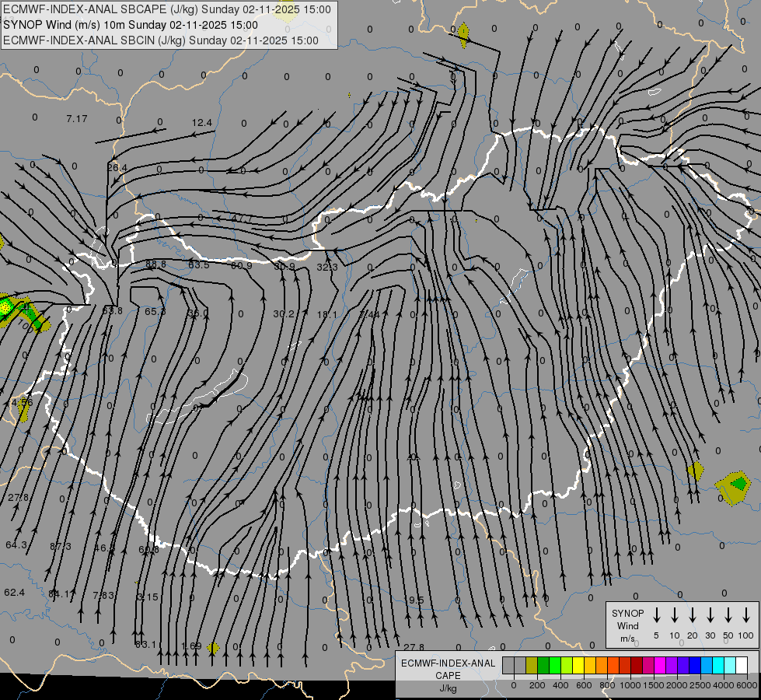Click the wind legend arrow above 20
This screenshot has width=761, height=700.
tap(692, 614)
